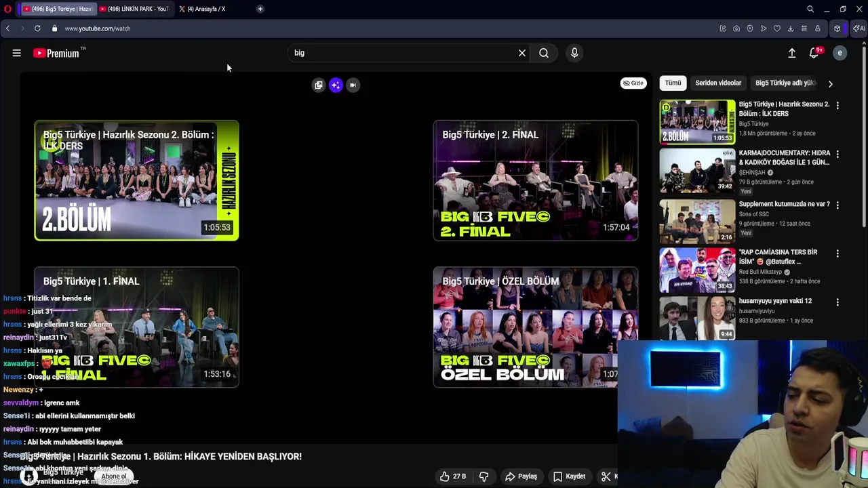Open Hazırlık Sezonu 2. Bölüm end-screen video

136,180
